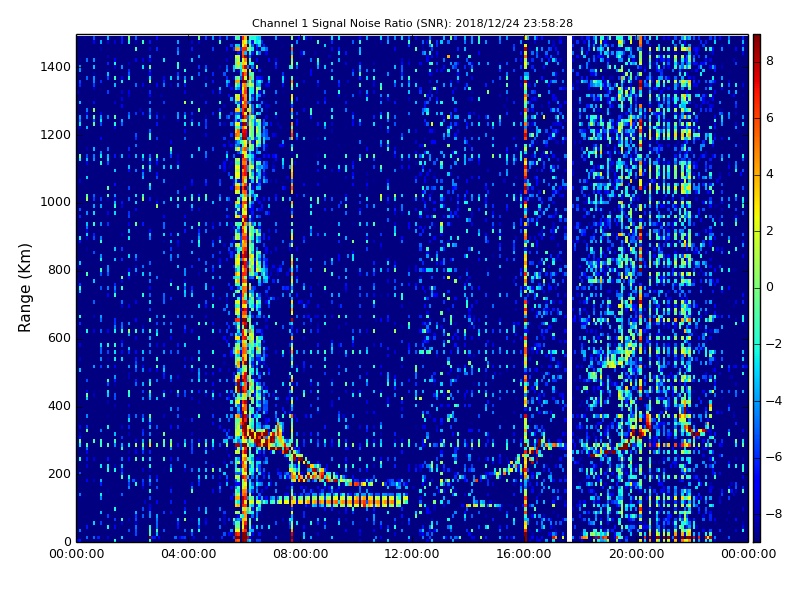Click the 200 range tick label
This screenshot has height=600, width=800.
[x=59, y=473]
